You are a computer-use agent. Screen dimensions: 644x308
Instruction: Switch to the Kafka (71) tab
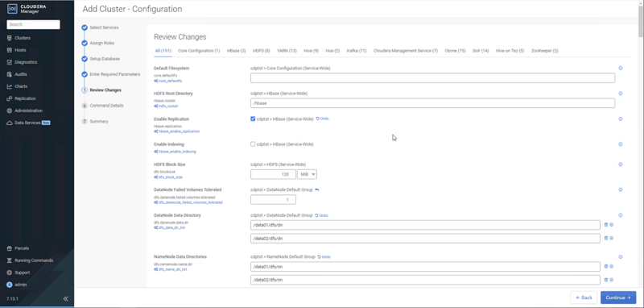click(x=357, y=51)
